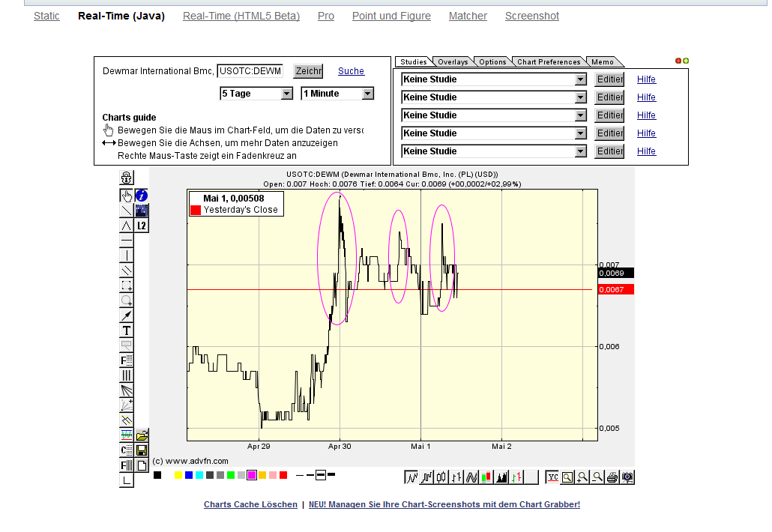Toggle the YC yesterday's close button
The width and height of the screenshot is (772, 532).
point(552,477)
